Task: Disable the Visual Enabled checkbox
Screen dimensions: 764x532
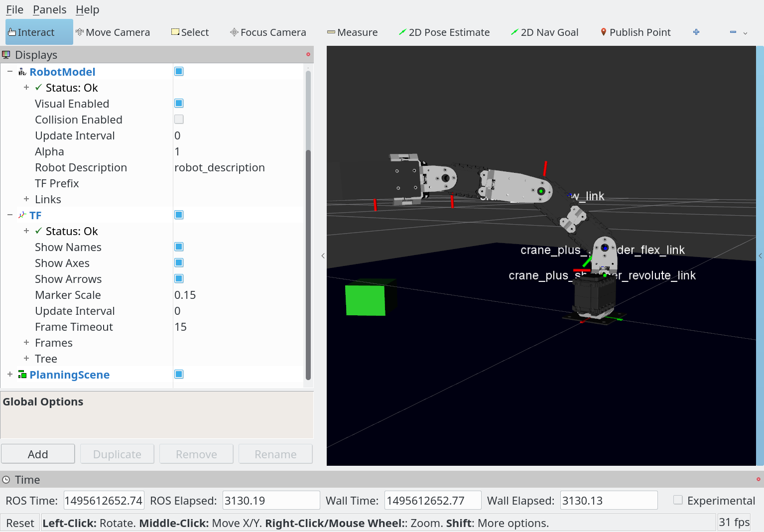Action: click(x=179, y=103)
